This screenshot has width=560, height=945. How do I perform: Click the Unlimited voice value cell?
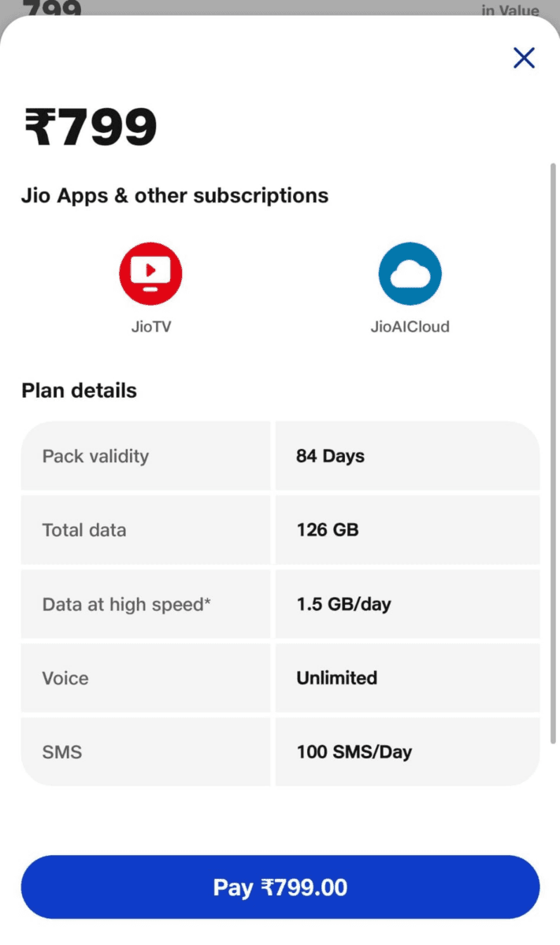pyautogui.click(x=336, y=678)
